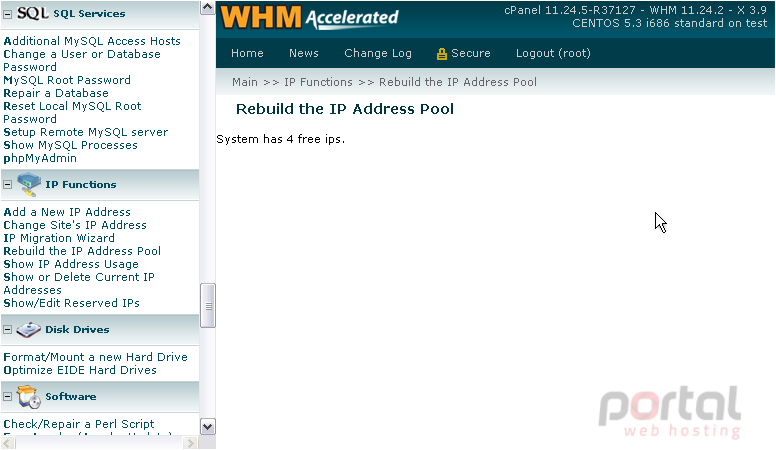
Task: Open Show MySQL Processes
Action: pyautogui.click(x=70, y=145)
